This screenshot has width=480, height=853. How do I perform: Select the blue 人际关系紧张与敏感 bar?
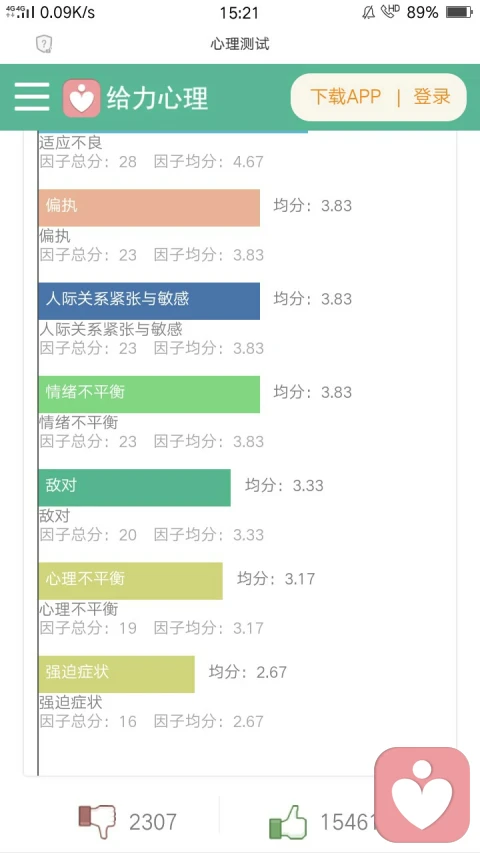[x=149, y=301]
